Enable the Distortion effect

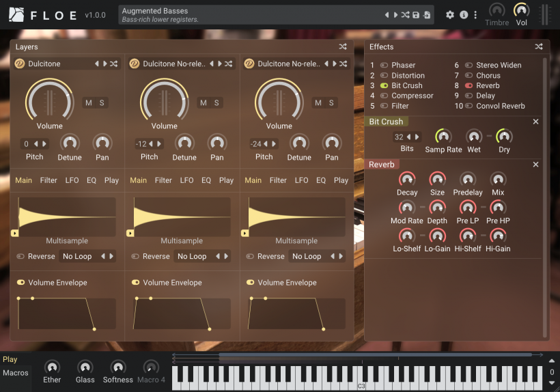(384, 75)
